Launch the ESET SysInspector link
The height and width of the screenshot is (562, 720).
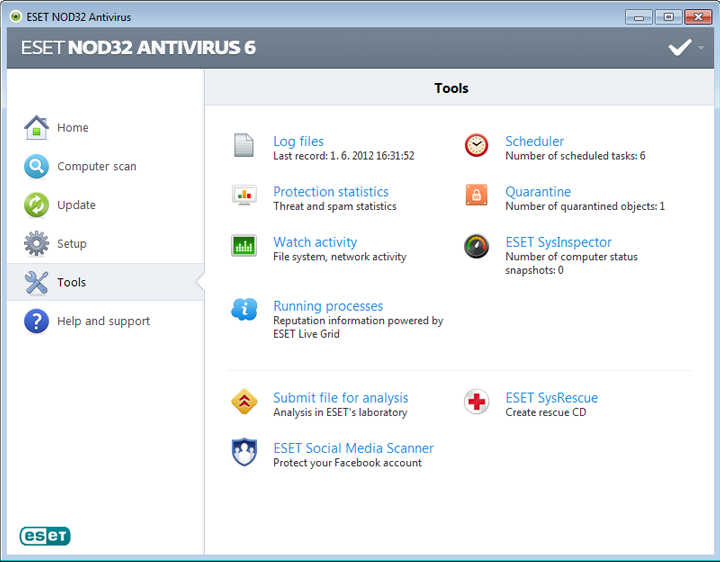[x=558, y=242]
